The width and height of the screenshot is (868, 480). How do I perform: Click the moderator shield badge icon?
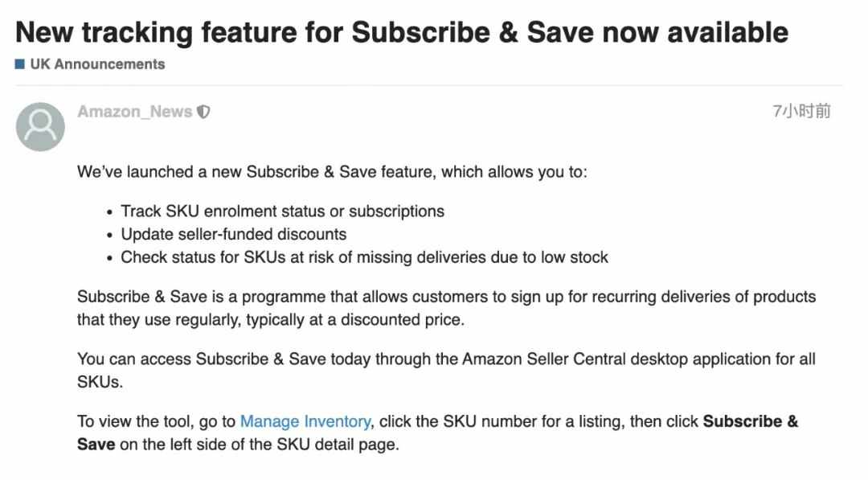point(203,112)
